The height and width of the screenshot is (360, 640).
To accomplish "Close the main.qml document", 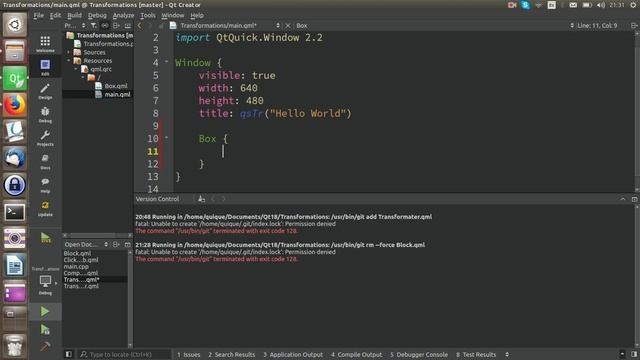I will 288,25.
